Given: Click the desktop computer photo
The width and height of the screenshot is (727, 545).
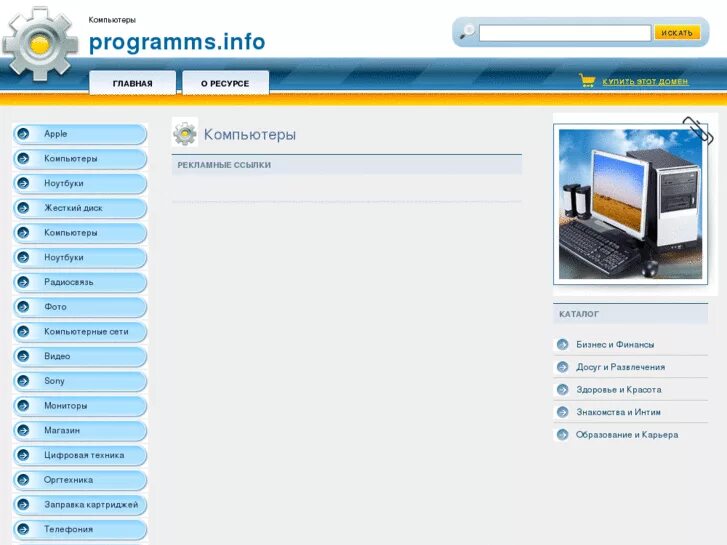Looking at the screenshot, I should pos(631,204).
